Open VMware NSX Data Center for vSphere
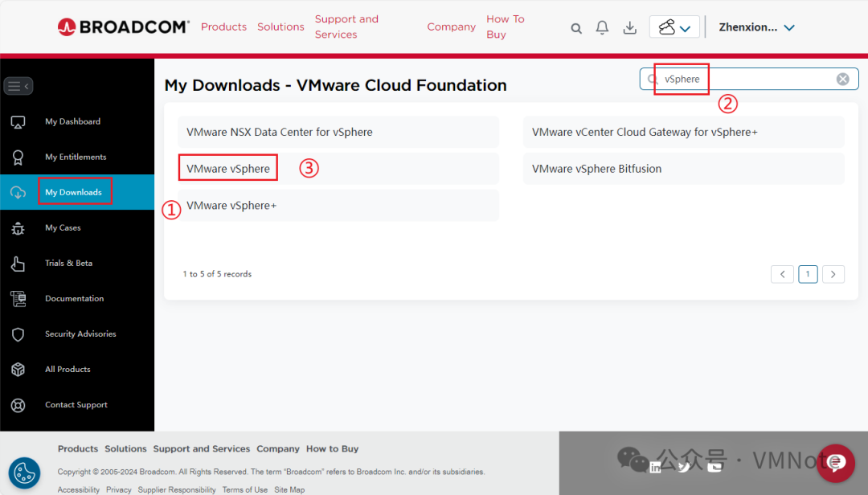Image resolution: width=868 pixels, height=495 pixels. (338, 132)
